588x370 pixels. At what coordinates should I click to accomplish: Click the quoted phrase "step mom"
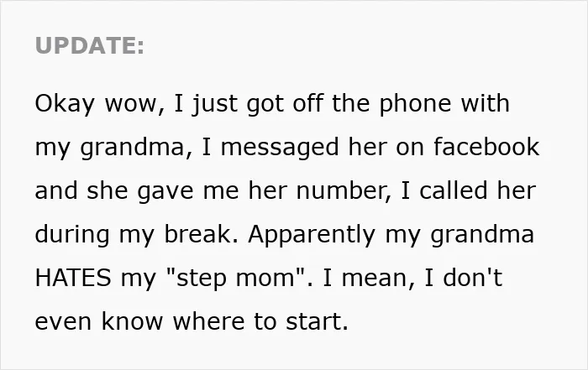click(x=236, y=279)
